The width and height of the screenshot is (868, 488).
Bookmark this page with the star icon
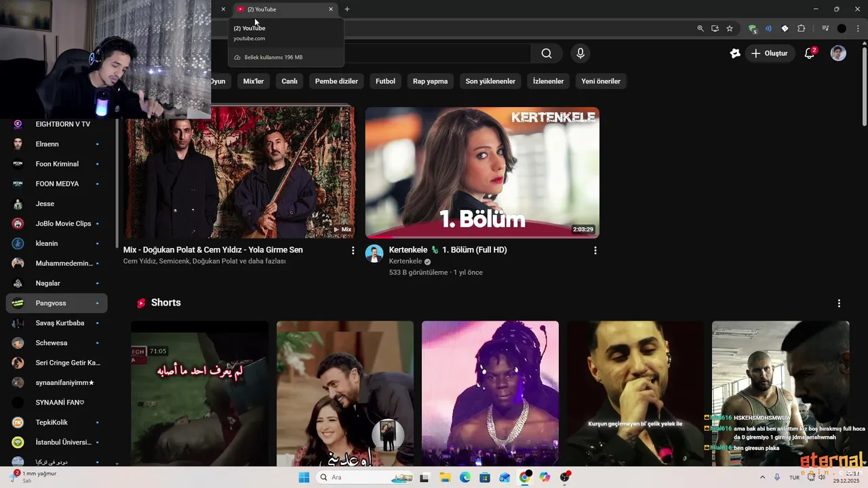coord(730,28)
